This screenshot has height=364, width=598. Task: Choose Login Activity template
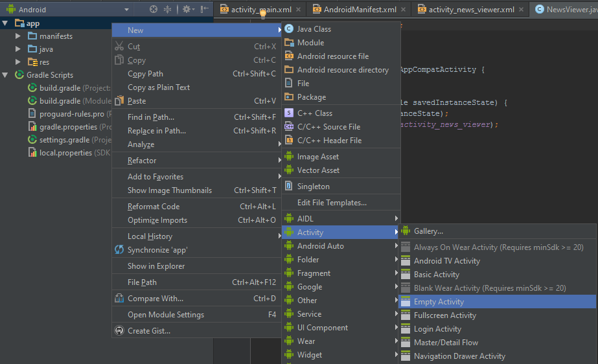tap(437, 329)
